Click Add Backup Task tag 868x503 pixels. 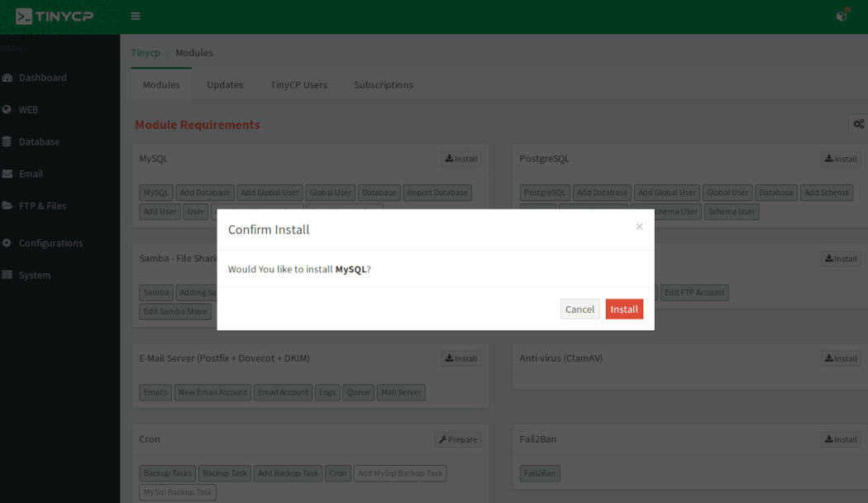click(288, 473)
